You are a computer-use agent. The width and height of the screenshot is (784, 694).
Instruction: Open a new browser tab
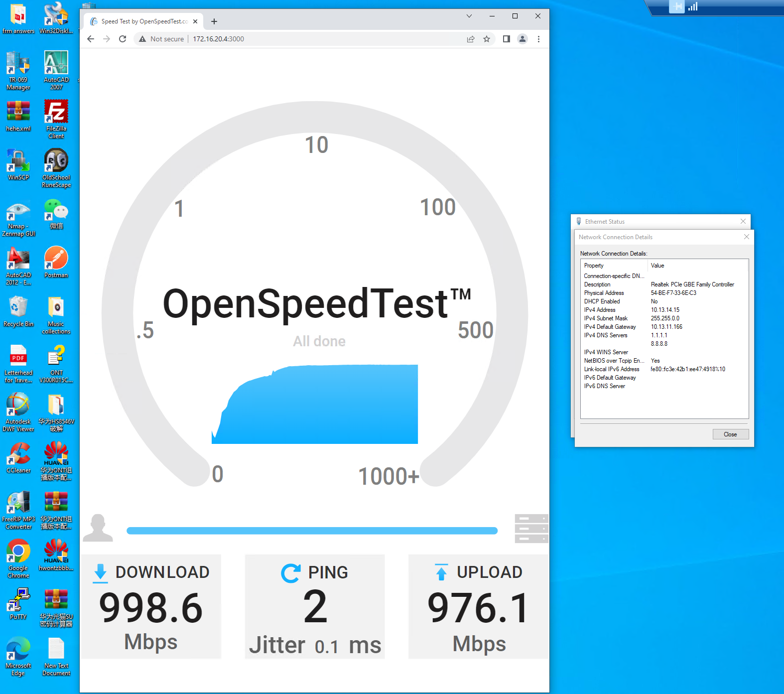click(214, 21)
